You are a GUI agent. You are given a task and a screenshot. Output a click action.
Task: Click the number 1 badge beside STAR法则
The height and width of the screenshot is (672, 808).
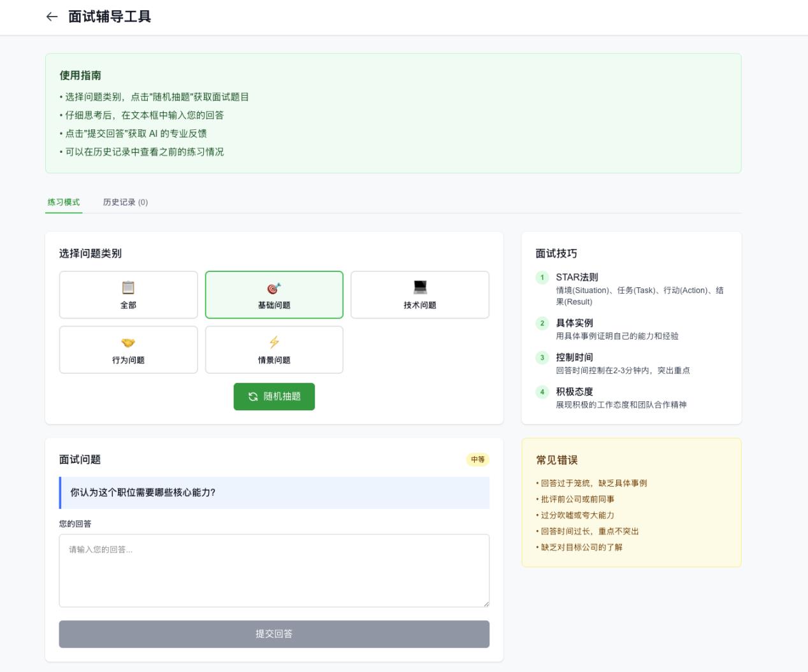(542, 278)
